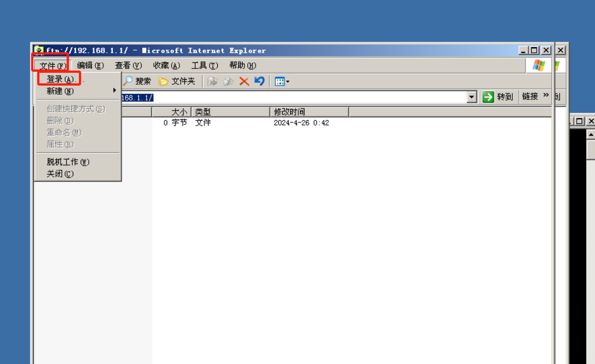
Task: Click the green 转到 go button
Action: tap(497, 97)
